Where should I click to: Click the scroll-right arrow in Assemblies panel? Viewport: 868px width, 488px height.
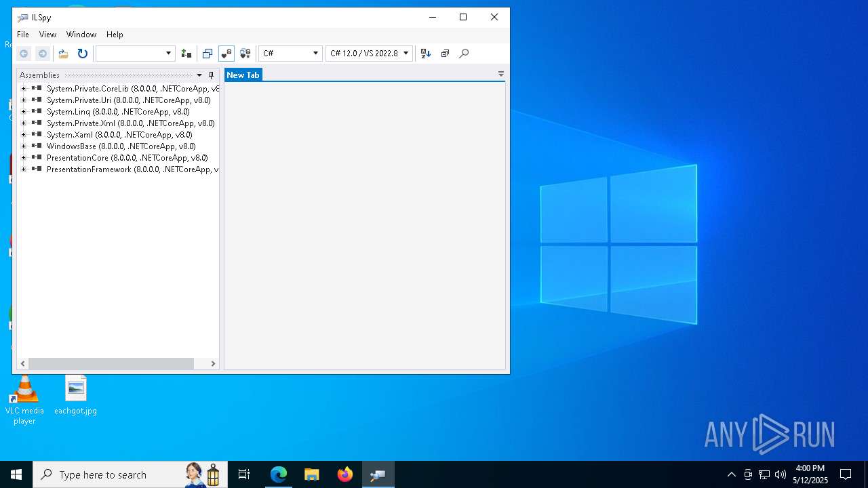pyautogui.click(x=213, y=364)
